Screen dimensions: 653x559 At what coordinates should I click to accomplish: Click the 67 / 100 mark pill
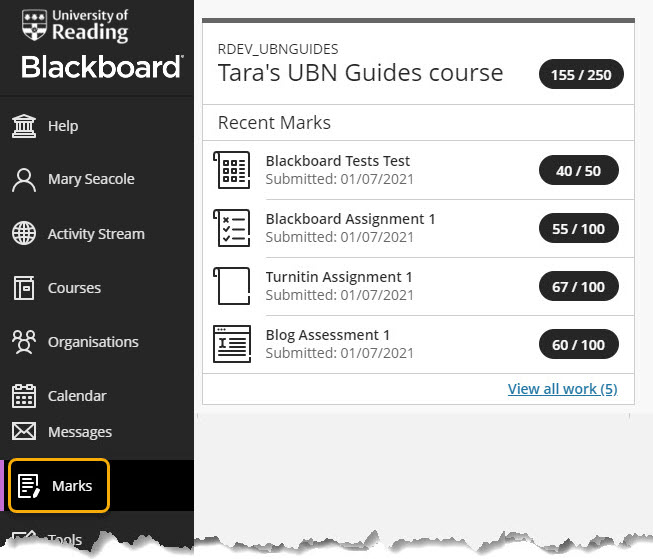click(578, 286)
